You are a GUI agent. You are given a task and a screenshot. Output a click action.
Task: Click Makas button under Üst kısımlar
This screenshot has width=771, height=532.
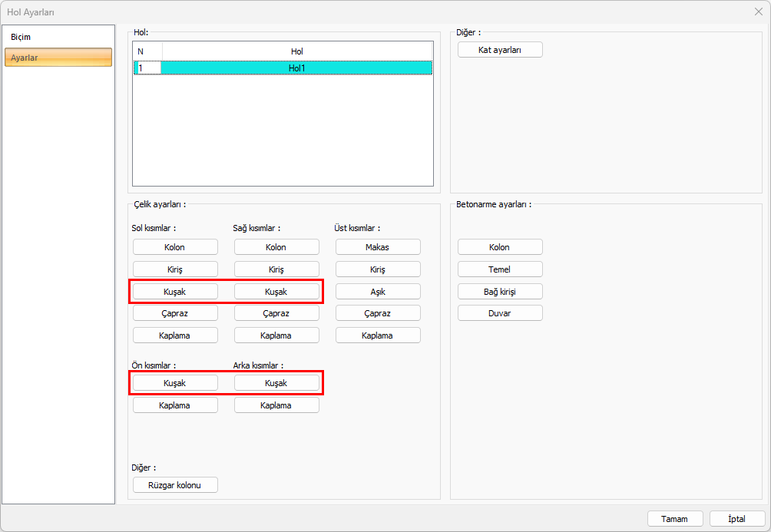click(378, 247)
